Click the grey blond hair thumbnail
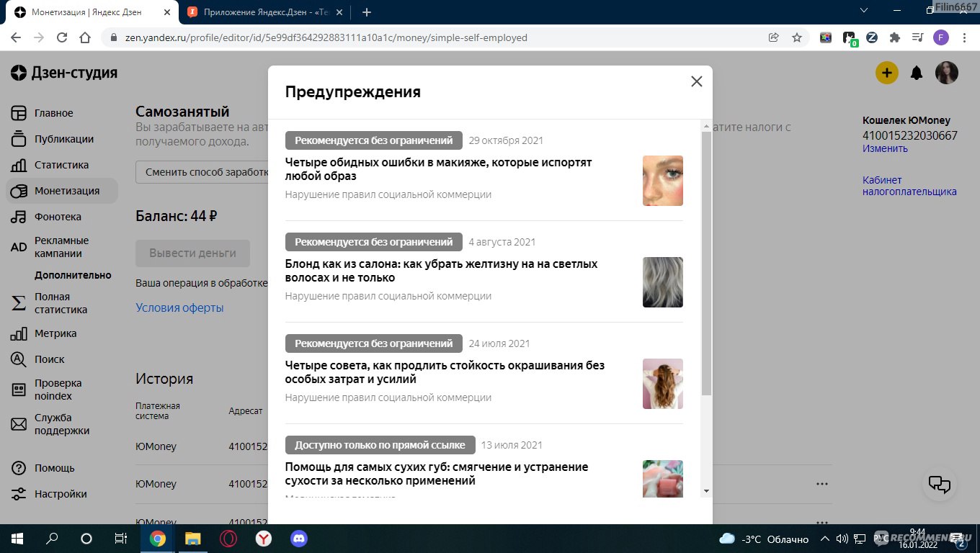The image size is (980, 553). click(663, 282)
